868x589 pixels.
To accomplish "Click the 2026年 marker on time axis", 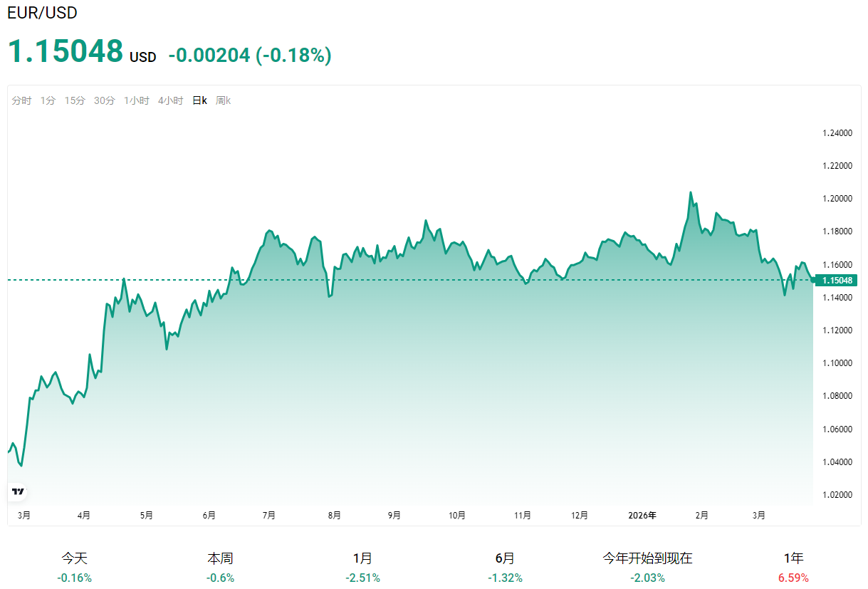I will [642, 515].
